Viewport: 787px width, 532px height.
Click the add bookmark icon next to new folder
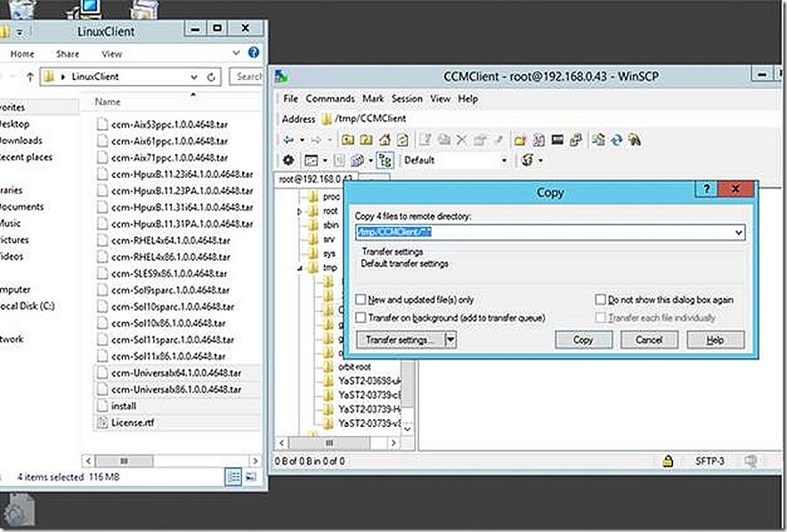(x=539, y=140)
